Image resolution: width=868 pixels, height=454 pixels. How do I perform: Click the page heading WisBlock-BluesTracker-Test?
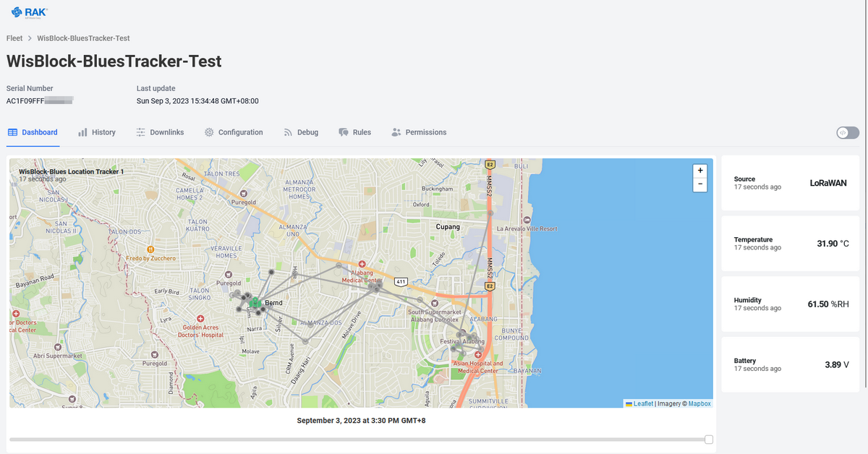pos(114,61)
